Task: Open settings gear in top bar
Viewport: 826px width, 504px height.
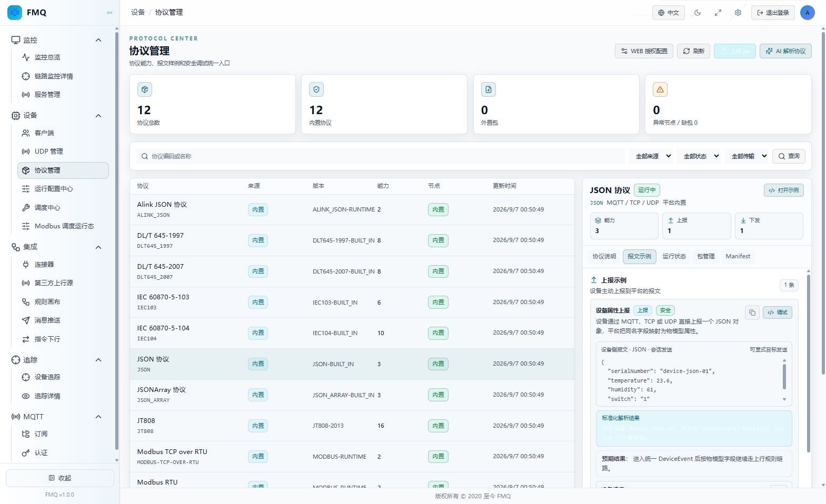Action: [x=738, y=13]
